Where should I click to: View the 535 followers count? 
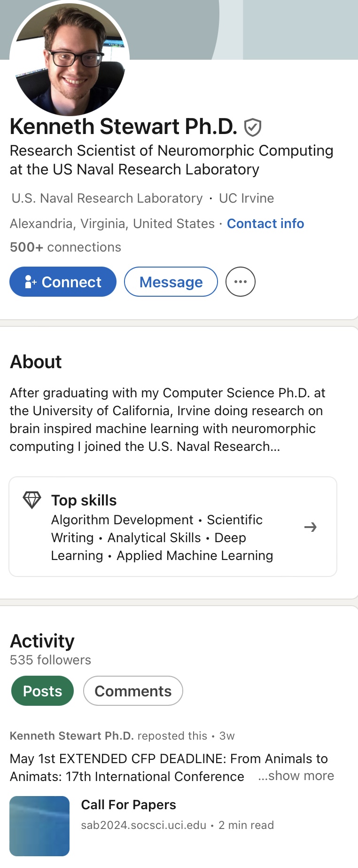point(50,660)
